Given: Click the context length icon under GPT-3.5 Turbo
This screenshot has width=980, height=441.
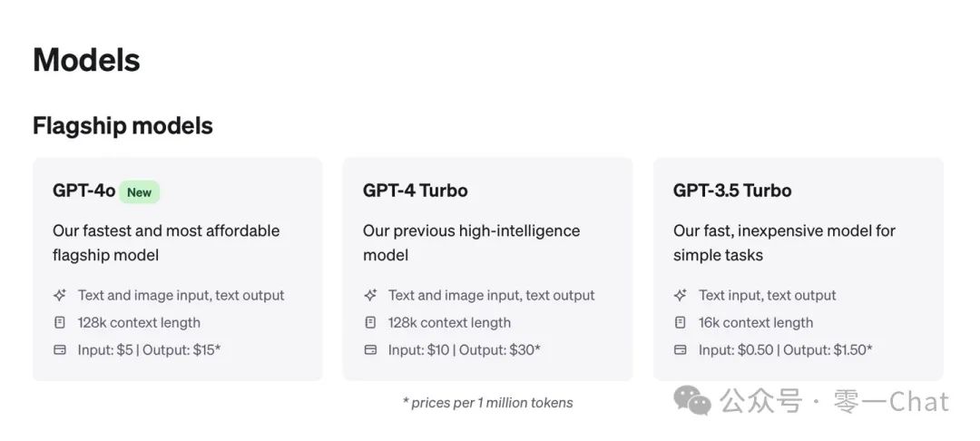Looking at the screenshot, I should tap(681, 322).
